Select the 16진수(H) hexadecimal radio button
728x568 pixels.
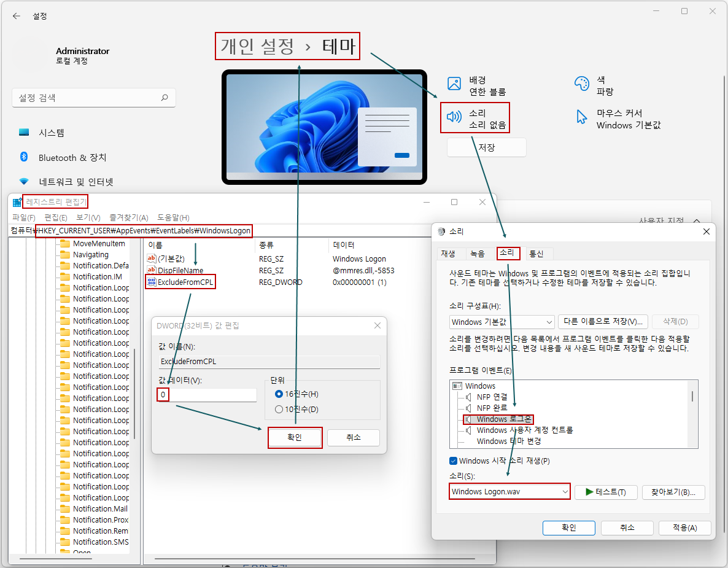279,394
